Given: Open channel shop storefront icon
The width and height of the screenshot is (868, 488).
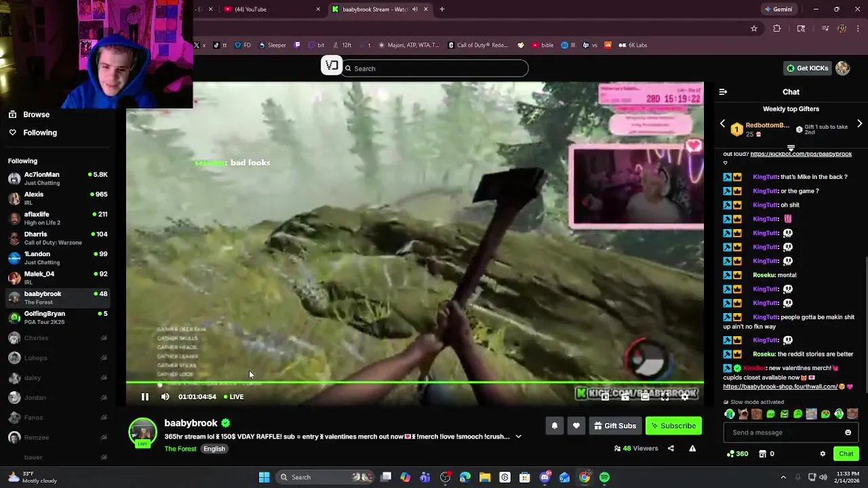Looking at the screenshot, I should click(762, 453).
